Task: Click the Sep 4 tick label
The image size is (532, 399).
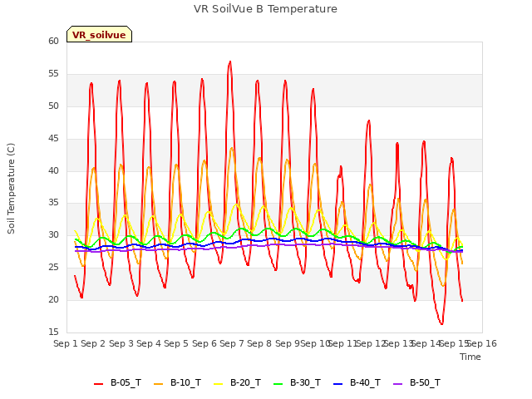Action: click(149, 343)
